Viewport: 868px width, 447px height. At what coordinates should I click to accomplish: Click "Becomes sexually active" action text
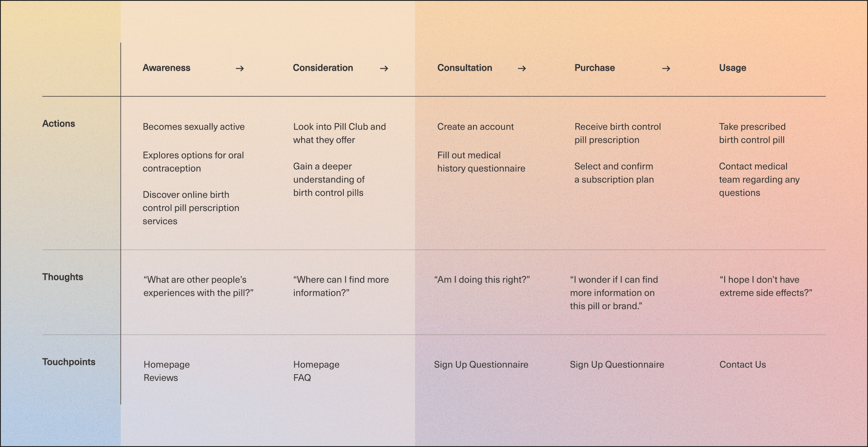pyautogui.click(x=194, y=127)
